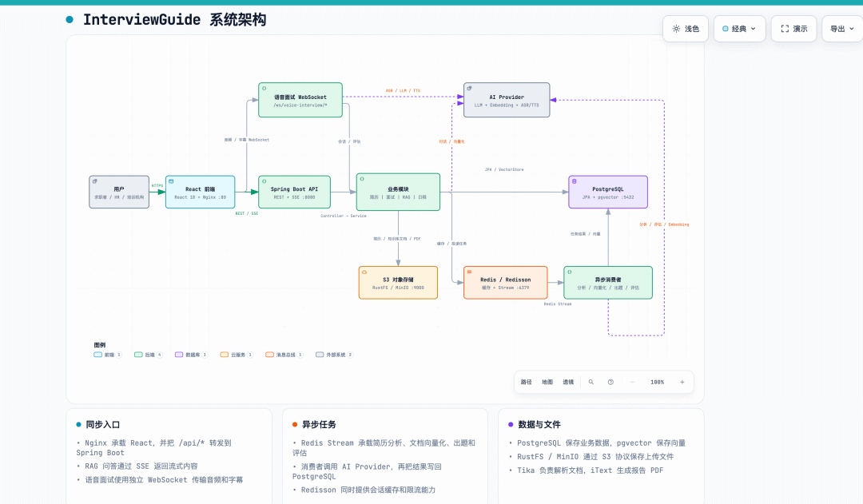Click the REST / SSE edge label
The width and height of the screenshot is (863, 504).
[247, 213]
